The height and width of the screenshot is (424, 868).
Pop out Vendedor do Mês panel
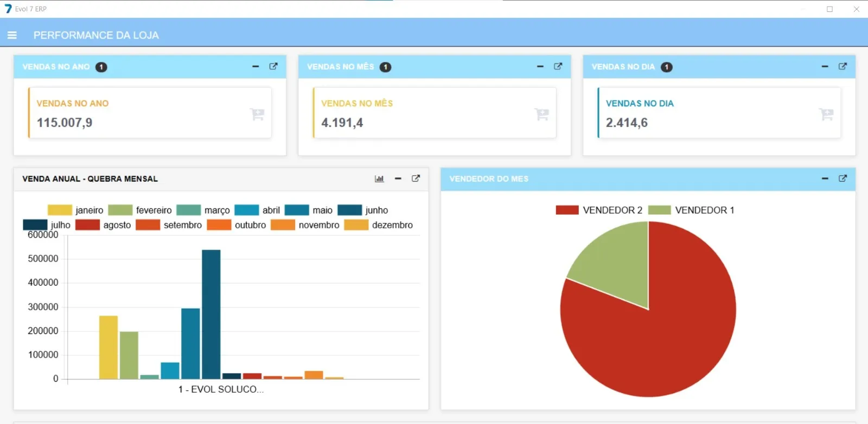(843, 178)
